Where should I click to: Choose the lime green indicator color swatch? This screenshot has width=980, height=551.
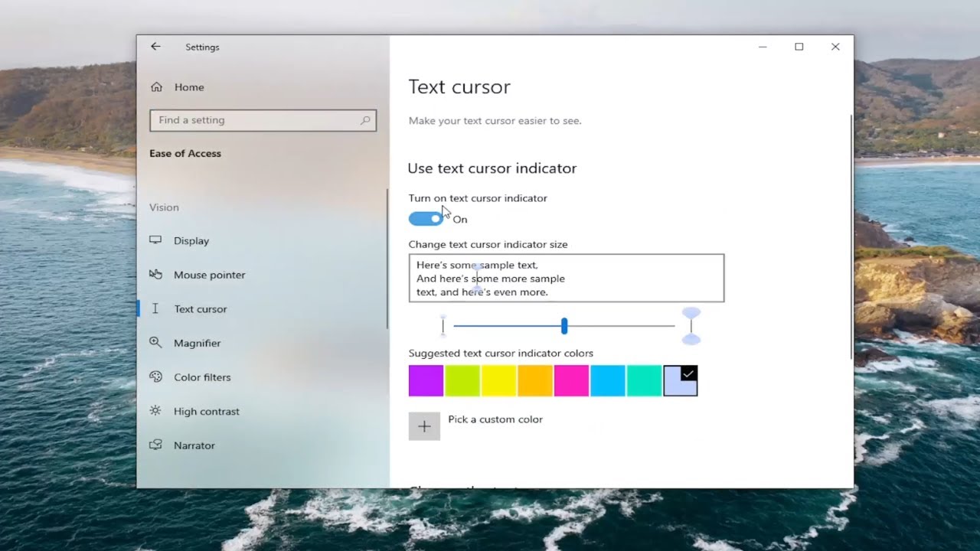tap(462, 380)
